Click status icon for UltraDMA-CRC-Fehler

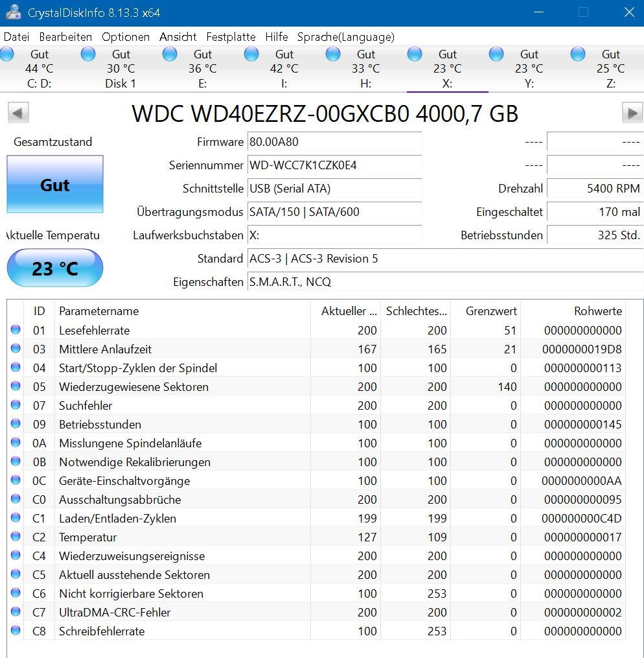point(16,611)
